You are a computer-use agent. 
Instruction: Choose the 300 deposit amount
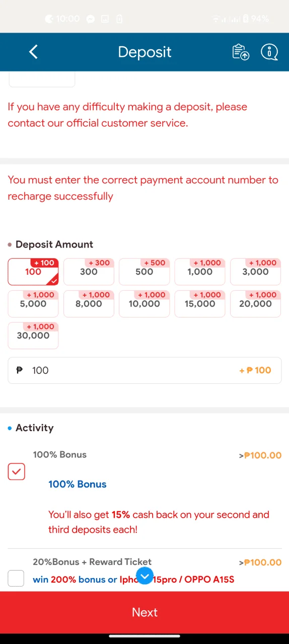coord(89,272)
